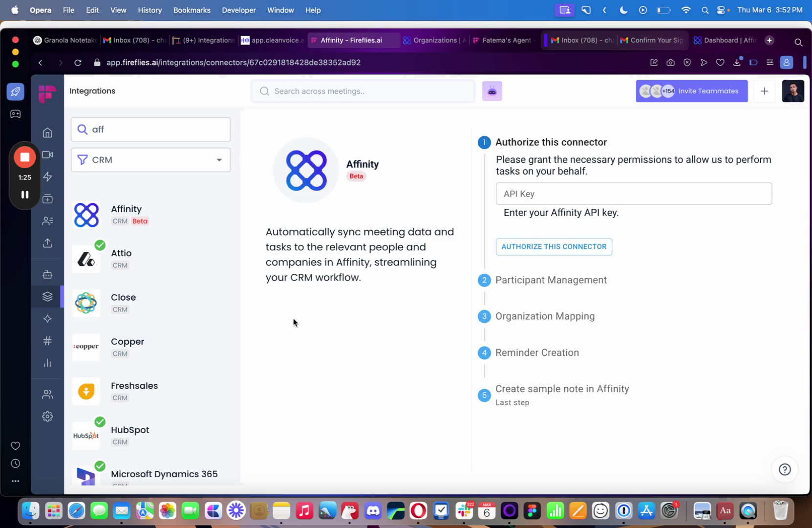Switch to Organizations Affinity tab

click(x=435, y=40)
